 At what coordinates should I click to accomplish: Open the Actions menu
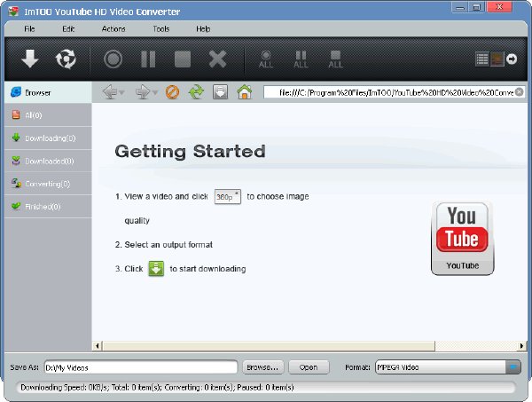pyautogui.click(x=113, y=29)
